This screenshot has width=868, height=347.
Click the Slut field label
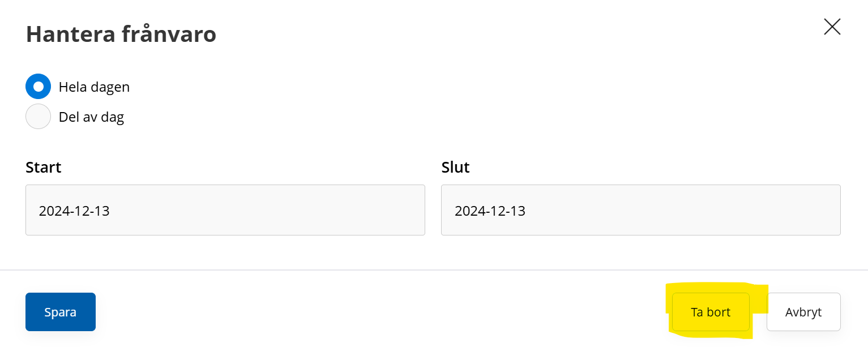click(455, 168)
